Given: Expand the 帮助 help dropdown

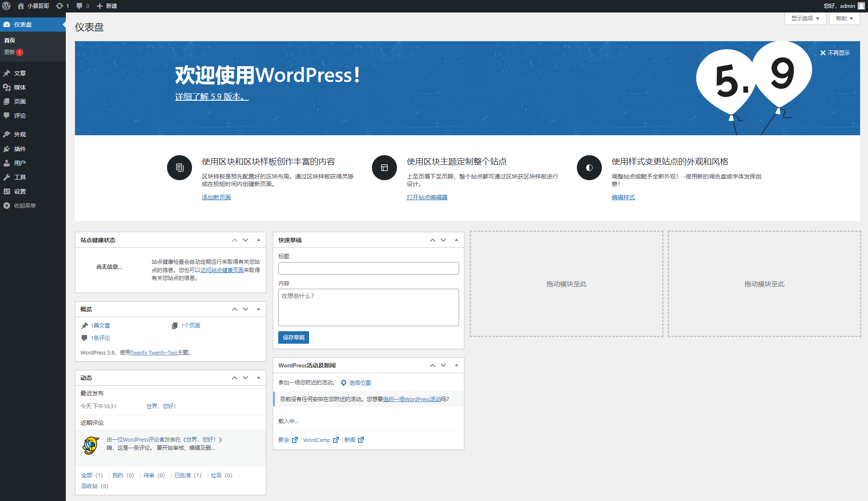Looking at the screenshot, I should tap(844, 18).
